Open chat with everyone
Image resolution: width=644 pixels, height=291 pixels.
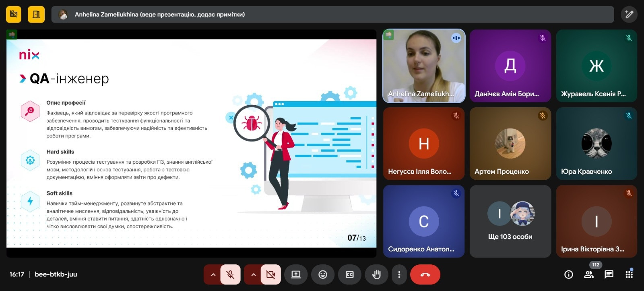(x=609, y=274)
